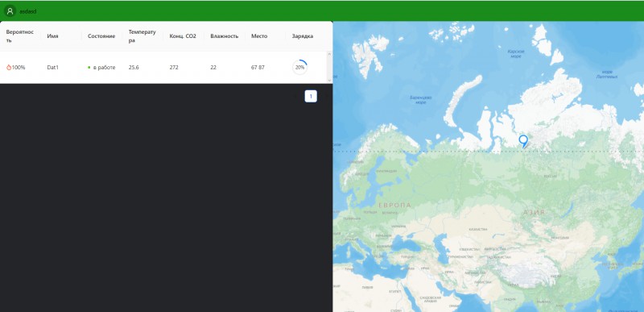Click temperature value 25.6

(134, 68)
